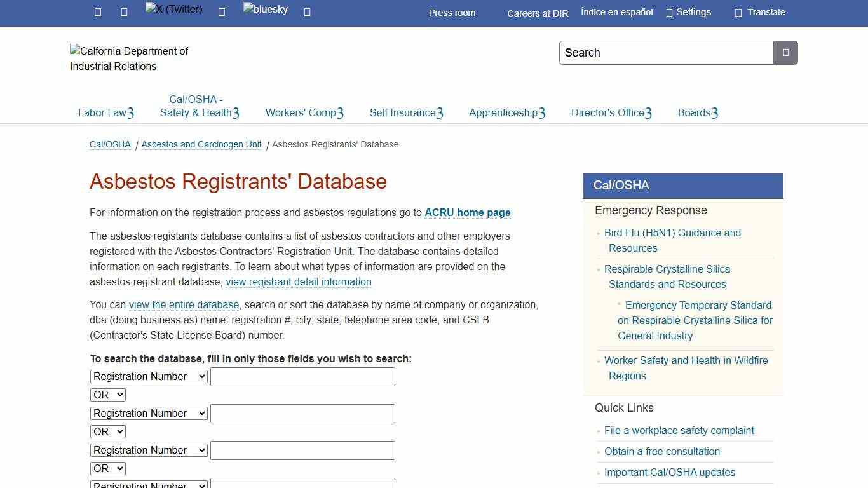Click the California DIR logo

129,58
